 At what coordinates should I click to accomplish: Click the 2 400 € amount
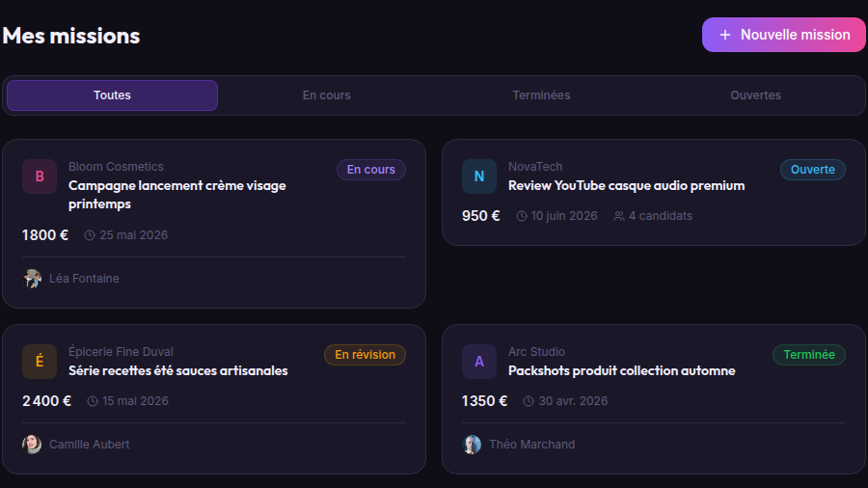(46, 401)
